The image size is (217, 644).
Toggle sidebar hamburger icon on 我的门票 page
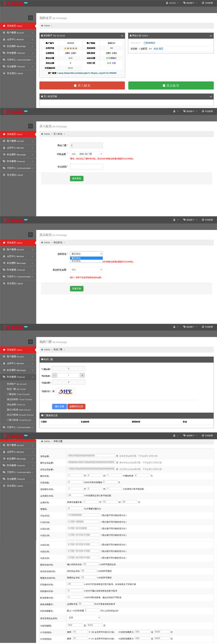(x=31, y=342)
